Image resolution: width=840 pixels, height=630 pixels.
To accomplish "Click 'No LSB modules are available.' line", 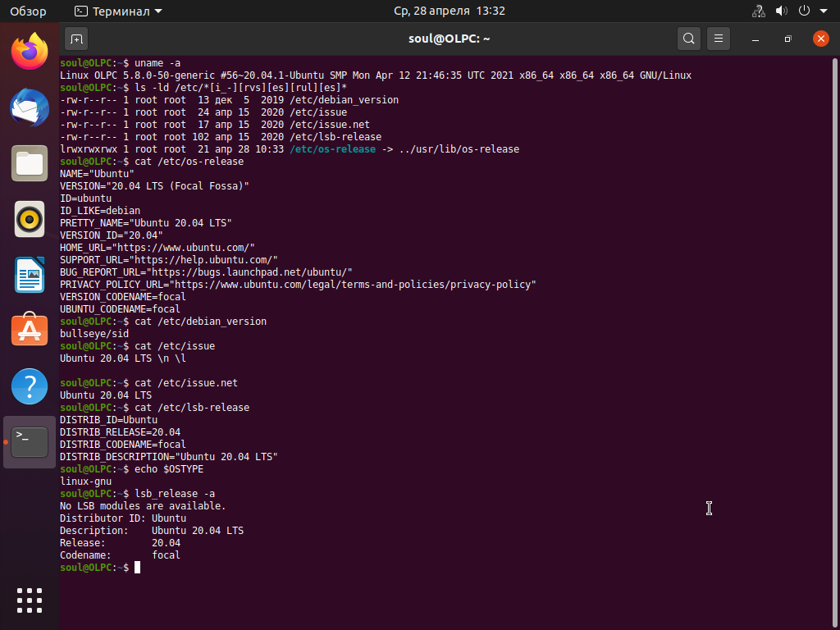I will (143, 506).
